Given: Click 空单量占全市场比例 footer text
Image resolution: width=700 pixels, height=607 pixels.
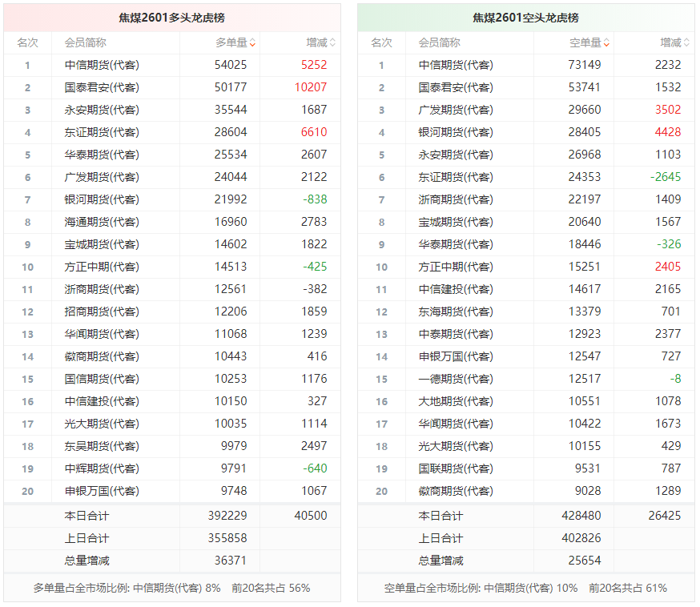Looking at the screenshot, I should click(525, 589).
